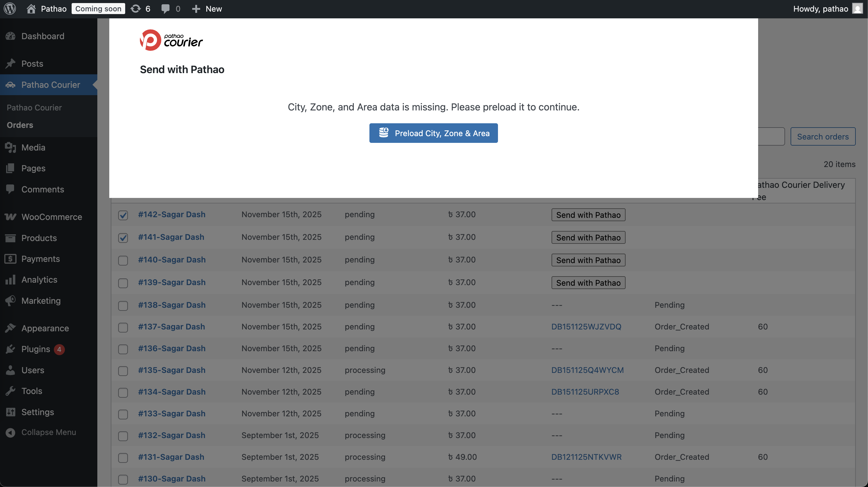Open the Pathao Courier submenu item
This screenshot has width=868, height=487.
tap(34, 107)
